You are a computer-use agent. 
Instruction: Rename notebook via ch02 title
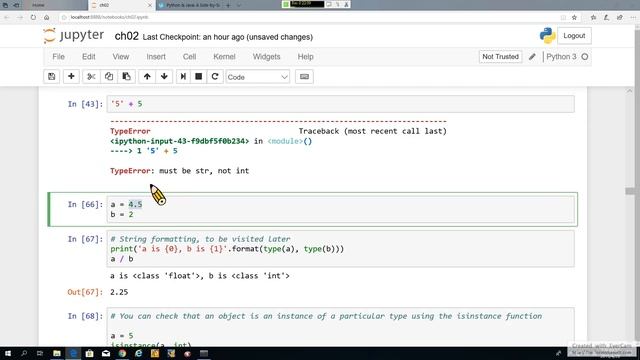[x=127, y=36]
